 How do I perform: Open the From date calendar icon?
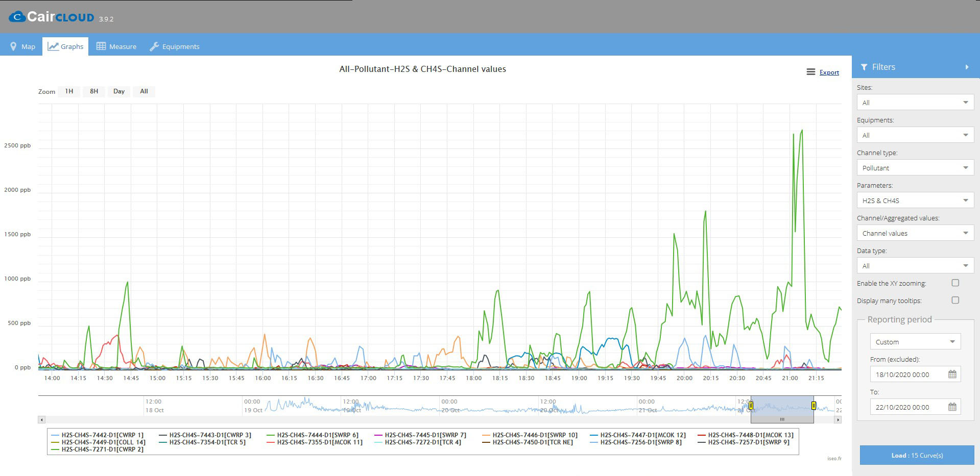pos(952,374)
